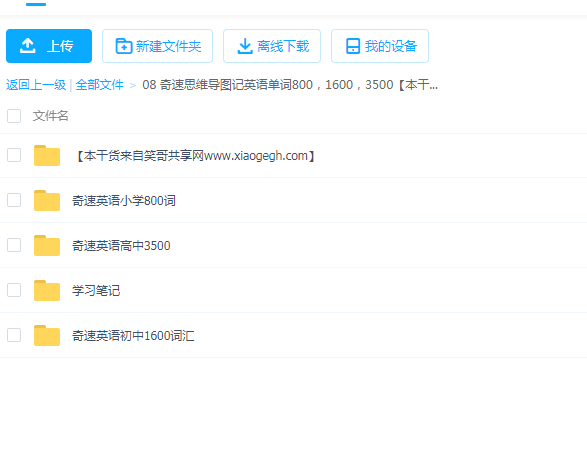The height and width of the screenshot is (463, 587).
Task: Open the 奇速英语小学800词 folder icon
Action: tap(47, 200)
